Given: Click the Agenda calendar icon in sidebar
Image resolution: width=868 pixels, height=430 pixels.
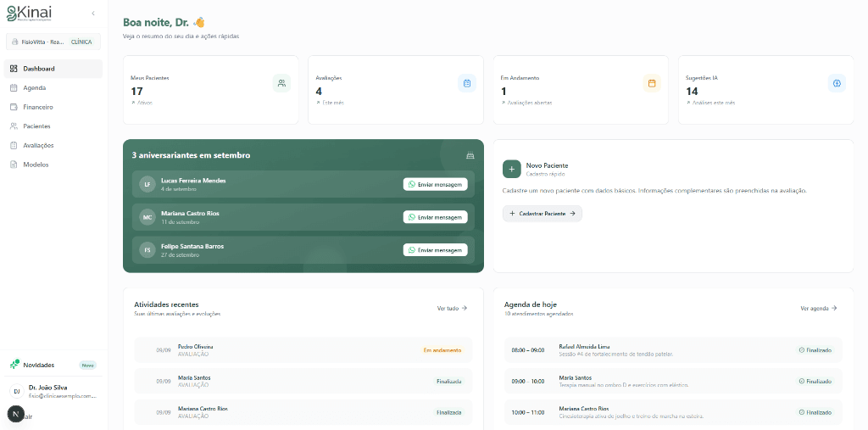Looking at the screenshot, I should point(14,87).
